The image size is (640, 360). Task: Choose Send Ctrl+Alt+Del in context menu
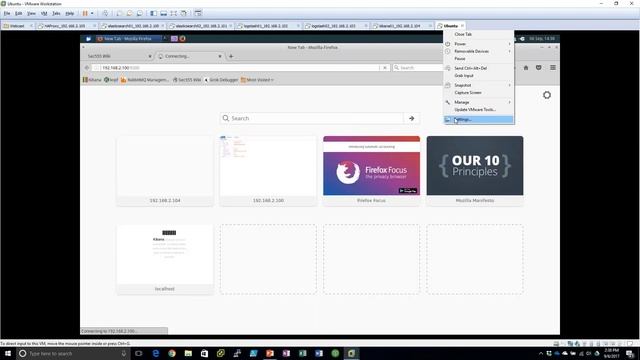[478, 68]
